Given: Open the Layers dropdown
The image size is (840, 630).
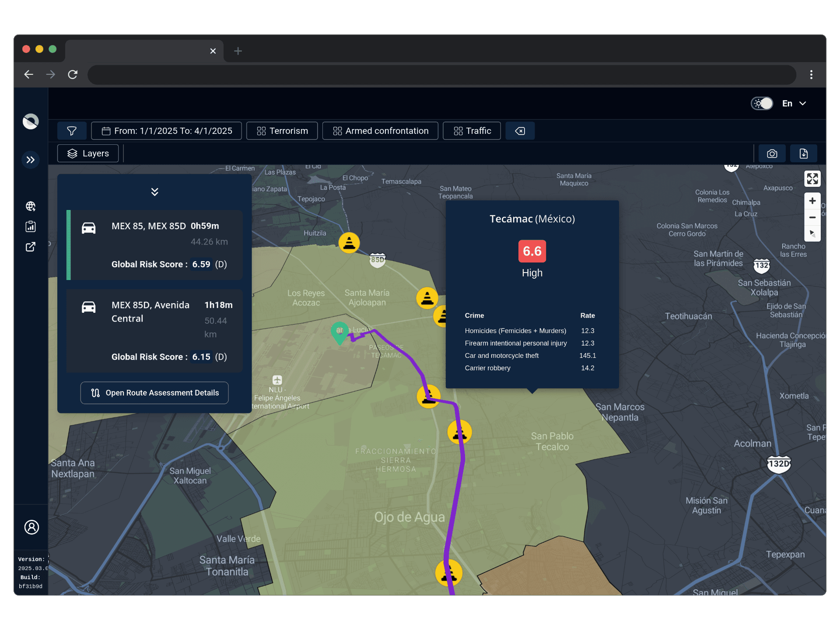Looking at the screenshot, I should pos(88,154).
